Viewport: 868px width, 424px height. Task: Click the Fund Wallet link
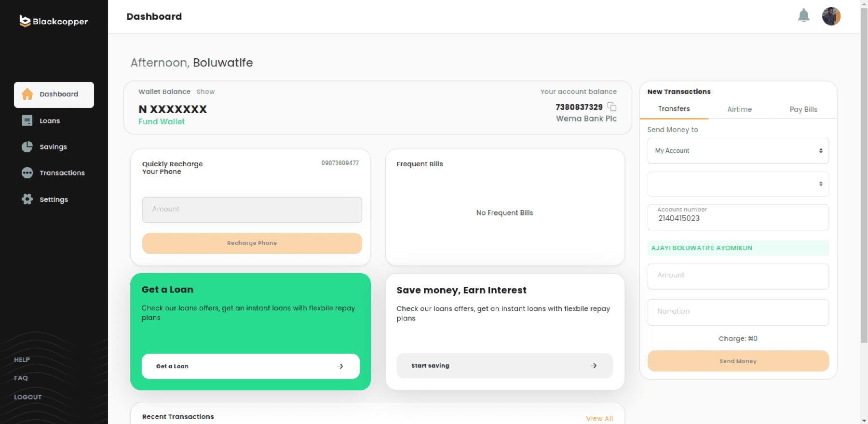[162, 121]
